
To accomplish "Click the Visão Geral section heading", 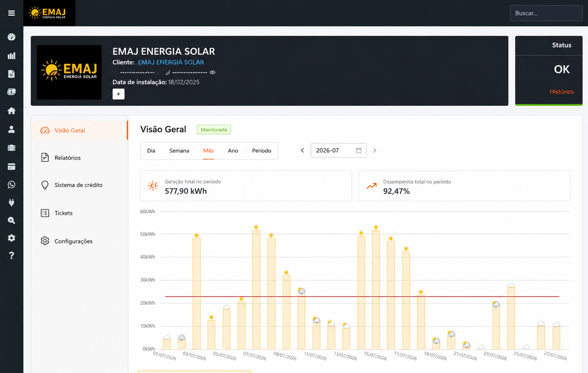I will pyautogui.click(x=163, y=129).
